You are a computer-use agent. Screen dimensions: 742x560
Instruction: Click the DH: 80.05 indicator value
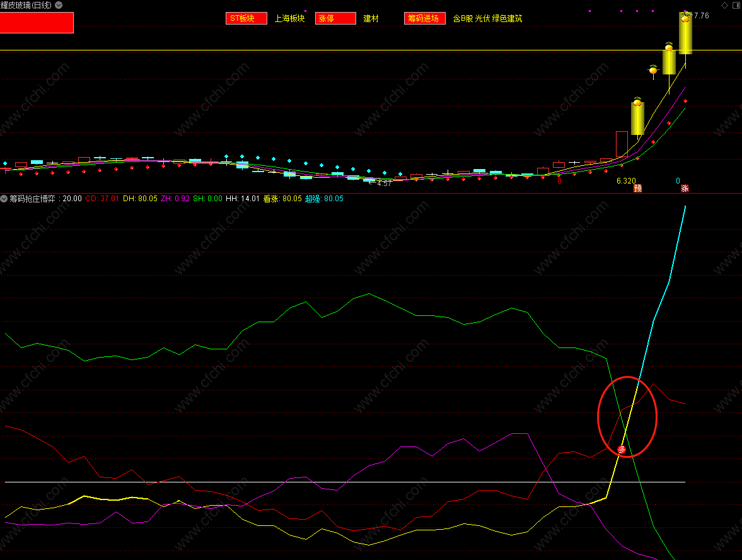[140, 199]
